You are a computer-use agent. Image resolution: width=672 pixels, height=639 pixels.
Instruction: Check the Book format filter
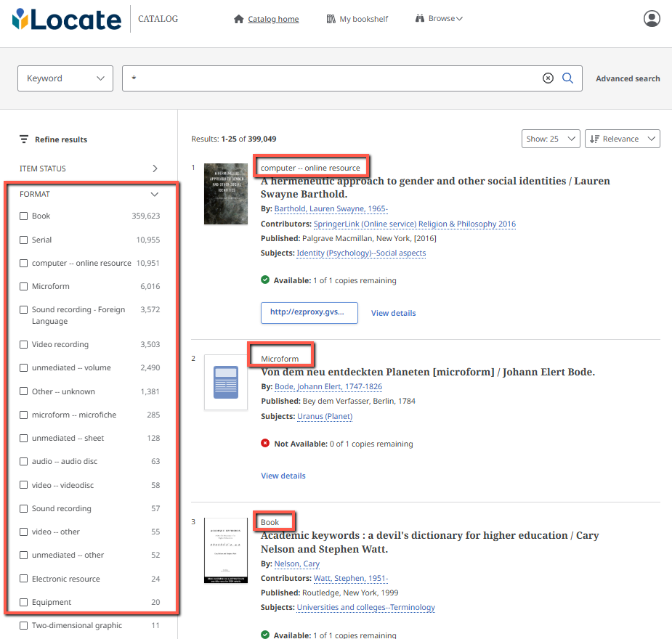tap(23, 216)
